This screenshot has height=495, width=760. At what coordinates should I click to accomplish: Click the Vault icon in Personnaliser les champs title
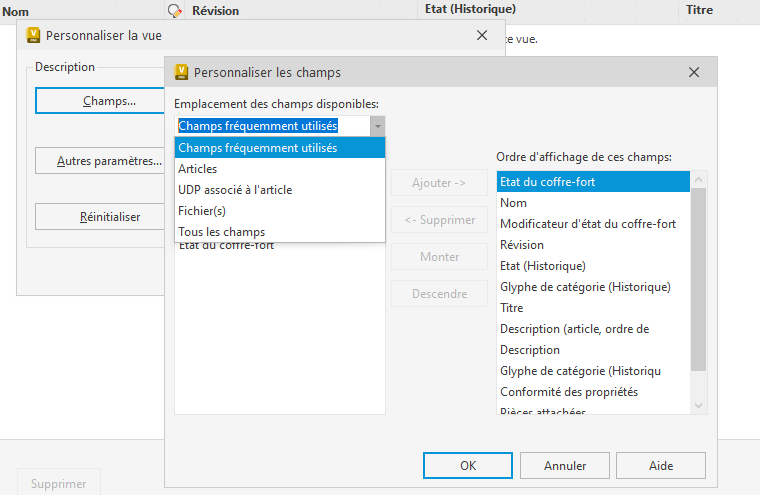[x=181, y=72]
